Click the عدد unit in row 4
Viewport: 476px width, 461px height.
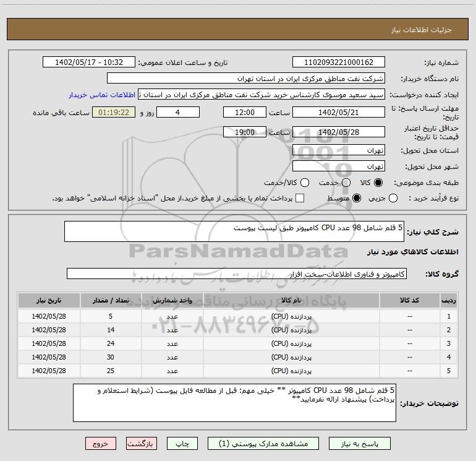(172, 358)
